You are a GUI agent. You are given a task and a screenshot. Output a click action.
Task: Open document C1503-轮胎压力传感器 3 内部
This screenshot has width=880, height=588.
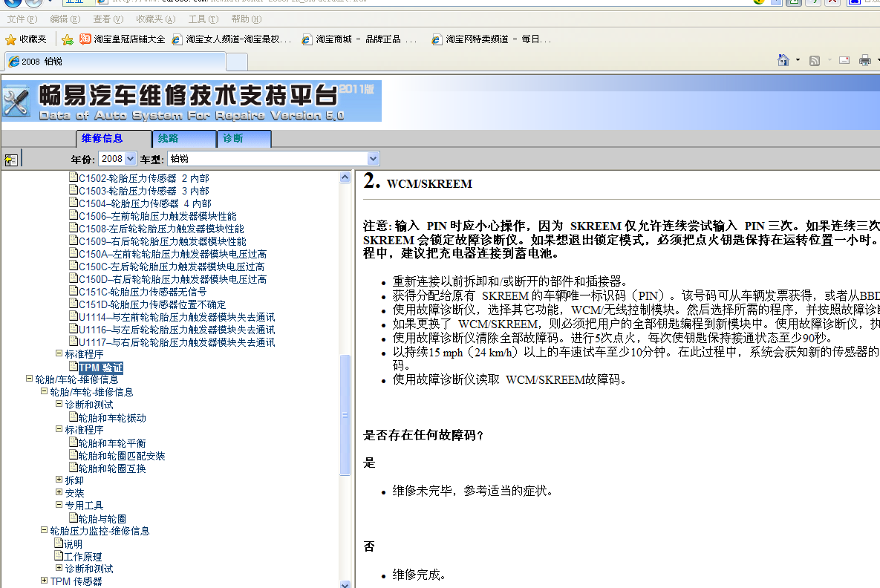click(x=139, y=191)
